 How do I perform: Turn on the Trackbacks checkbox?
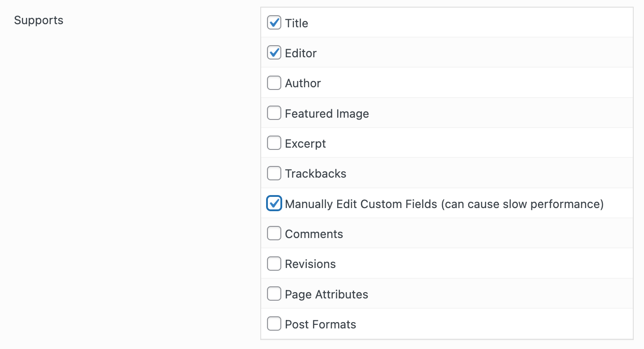coord(274,174)
